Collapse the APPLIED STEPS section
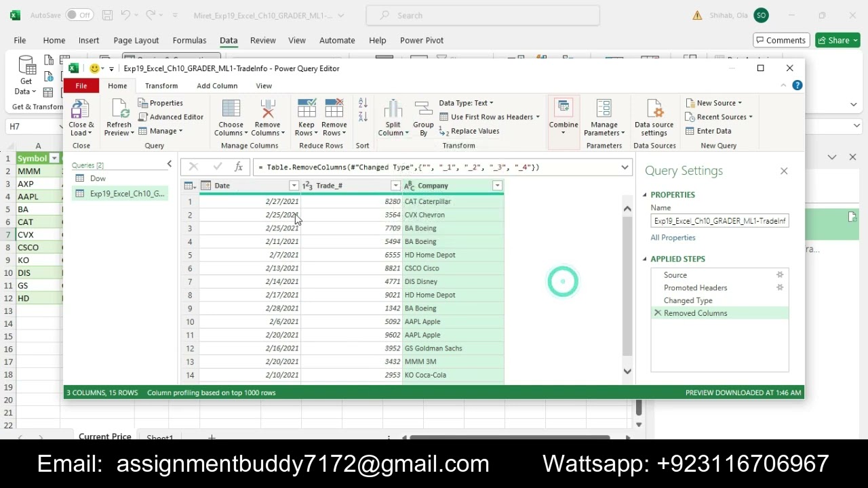The height and width of the screenshot is (488, 868). [x=645, y=259]
